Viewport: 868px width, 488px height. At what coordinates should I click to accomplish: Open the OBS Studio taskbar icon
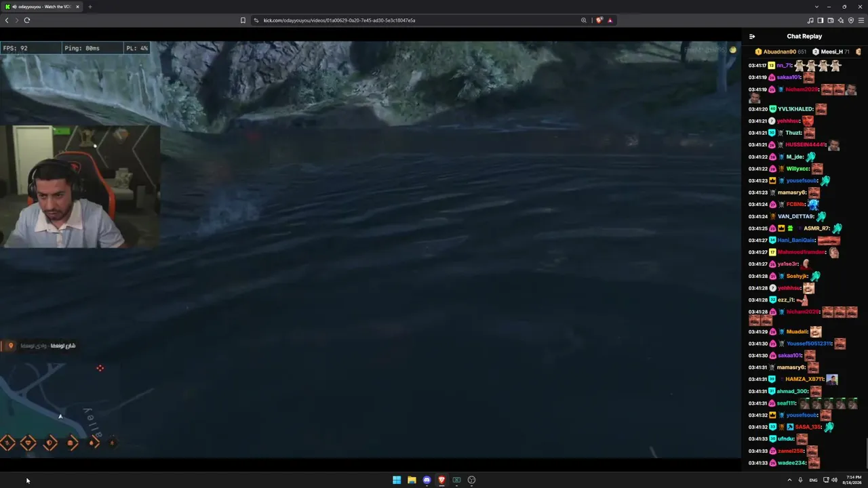pyautogui.click(x=471, y=480)
